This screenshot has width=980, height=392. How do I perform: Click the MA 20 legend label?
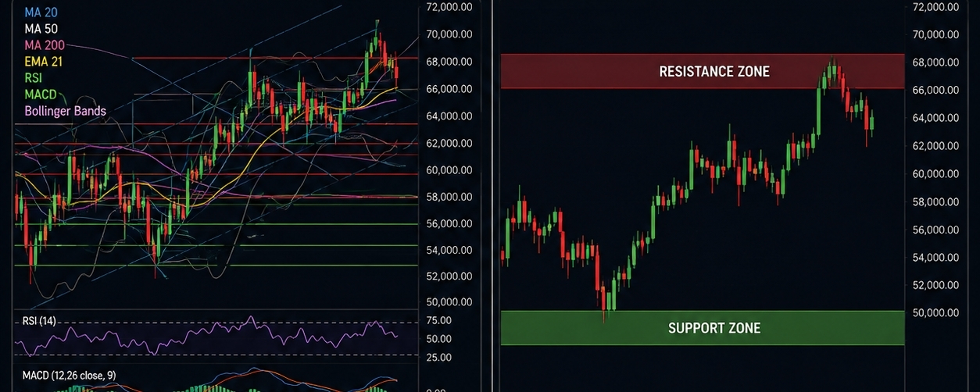(x=41, y=12)
